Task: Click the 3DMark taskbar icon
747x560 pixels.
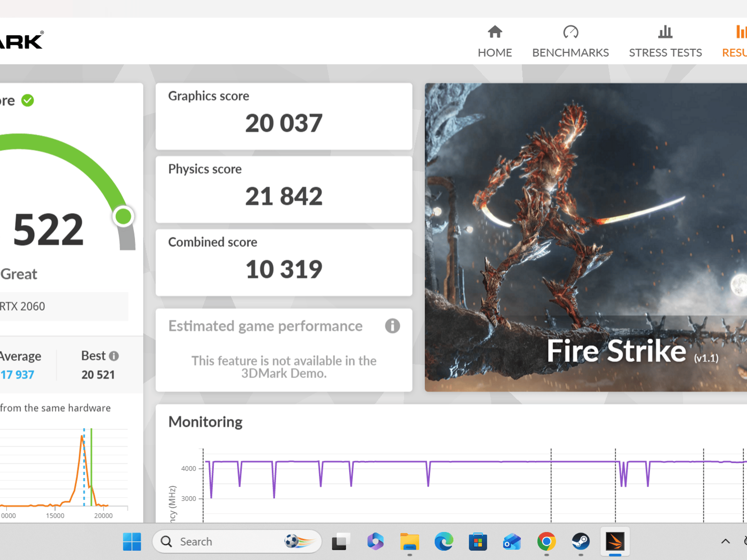Action: (x=615, y=541)
